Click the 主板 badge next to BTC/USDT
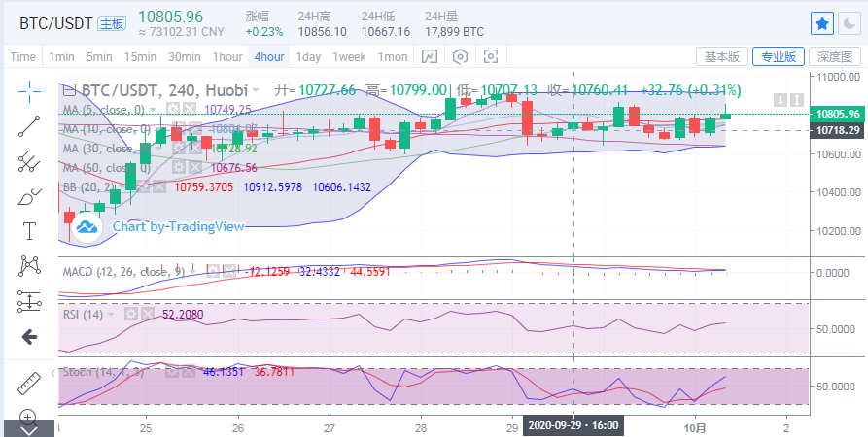 111,23
